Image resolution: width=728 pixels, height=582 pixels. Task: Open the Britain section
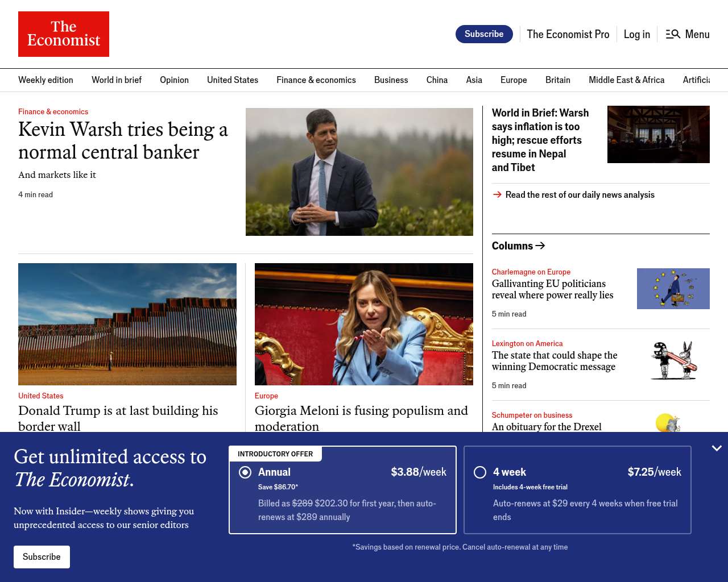[558, 80]
